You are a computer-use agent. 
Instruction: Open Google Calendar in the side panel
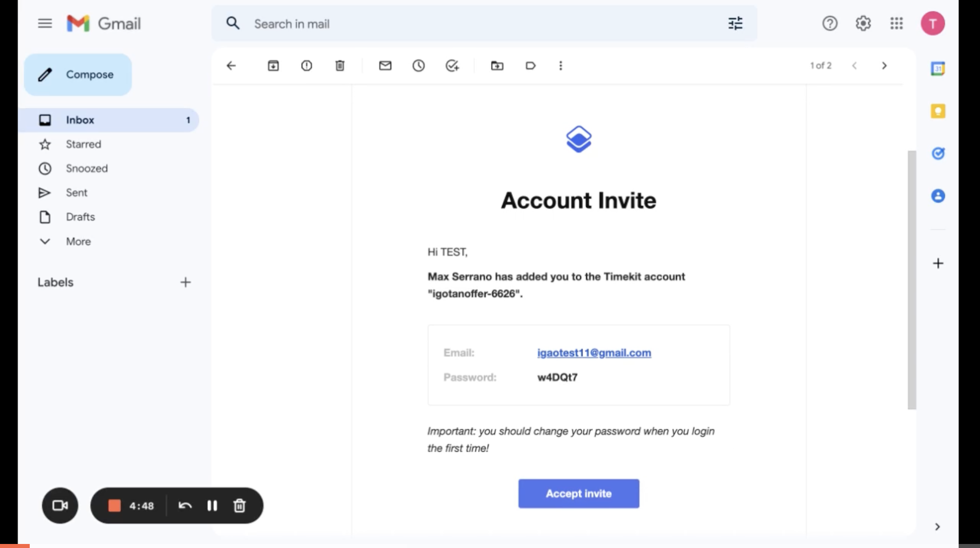click(x=938, y=68)
